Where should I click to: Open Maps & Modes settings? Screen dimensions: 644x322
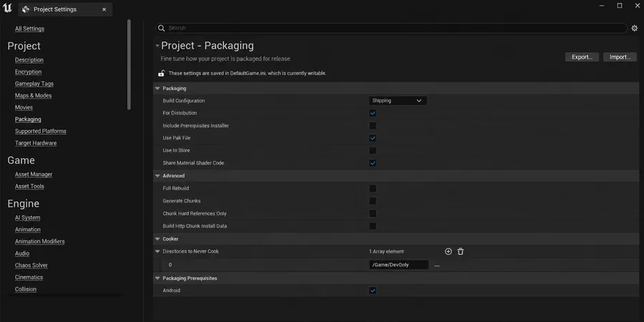[x=33, y=96]
